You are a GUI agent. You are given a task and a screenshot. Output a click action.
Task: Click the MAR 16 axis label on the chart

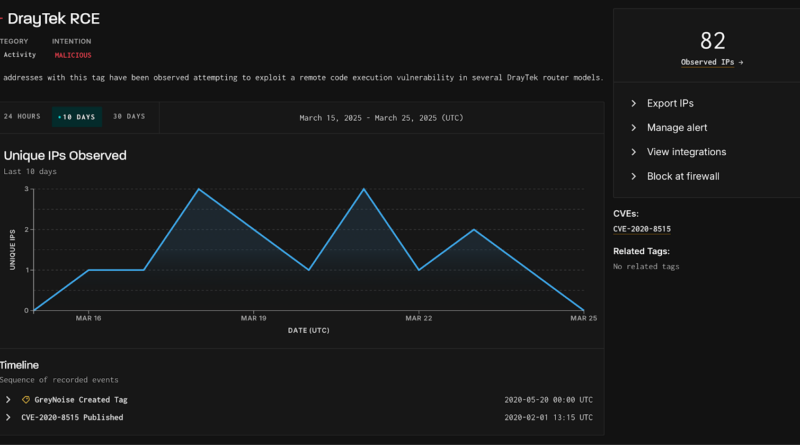click(x=88, y=318)
